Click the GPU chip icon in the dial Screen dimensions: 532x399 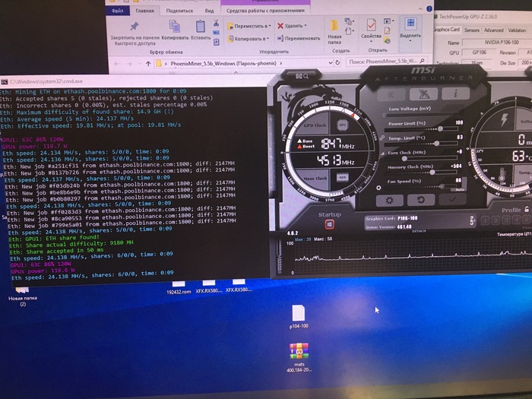pos(343,125)
